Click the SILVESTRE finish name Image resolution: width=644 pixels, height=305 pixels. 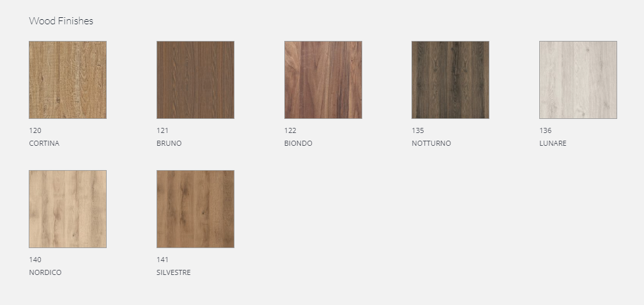point(173,272)
